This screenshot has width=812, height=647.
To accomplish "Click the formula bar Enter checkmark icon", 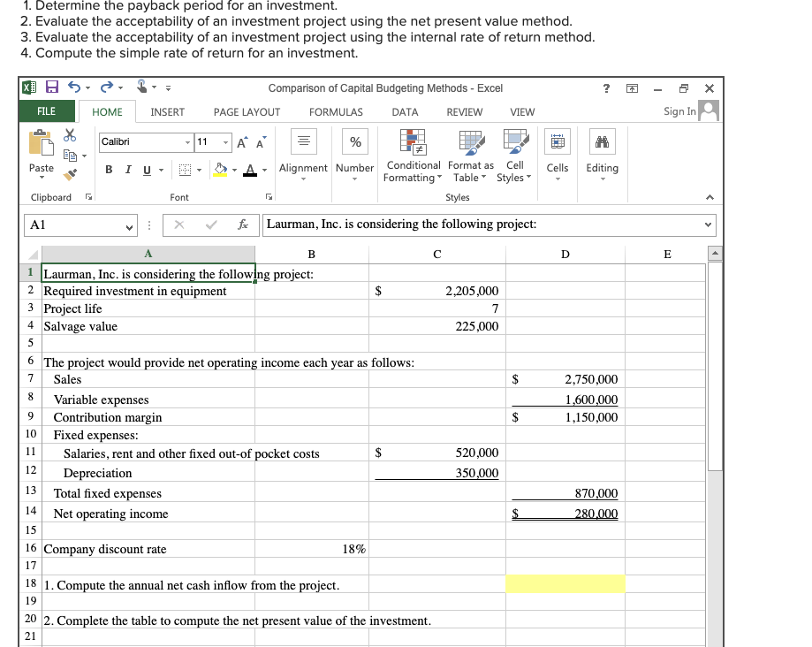I will click(x=211, y=225).
